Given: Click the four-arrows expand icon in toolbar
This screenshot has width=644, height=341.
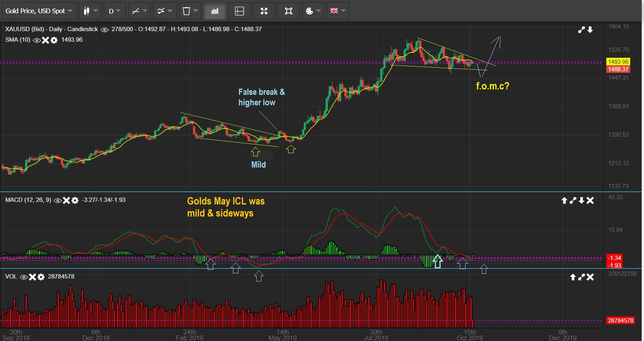Looking at the screenshot, I should (x=264, y=11).
